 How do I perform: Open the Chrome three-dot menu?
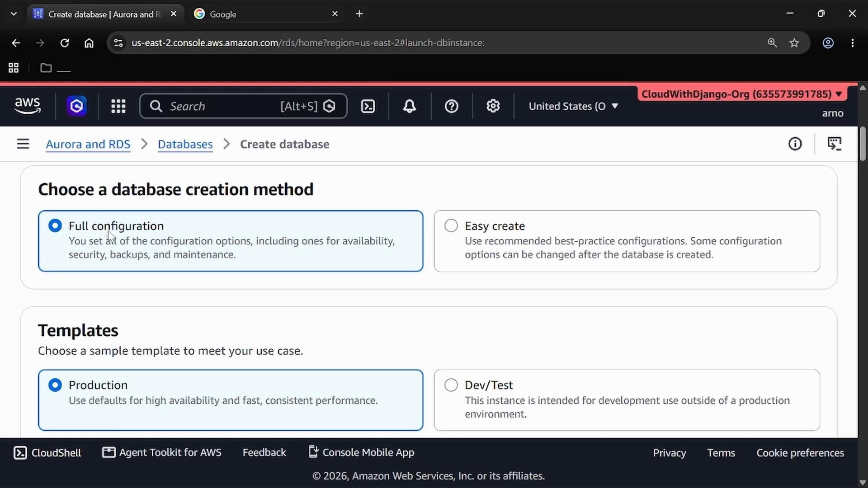pyautogui.click(x=853, y=43)
